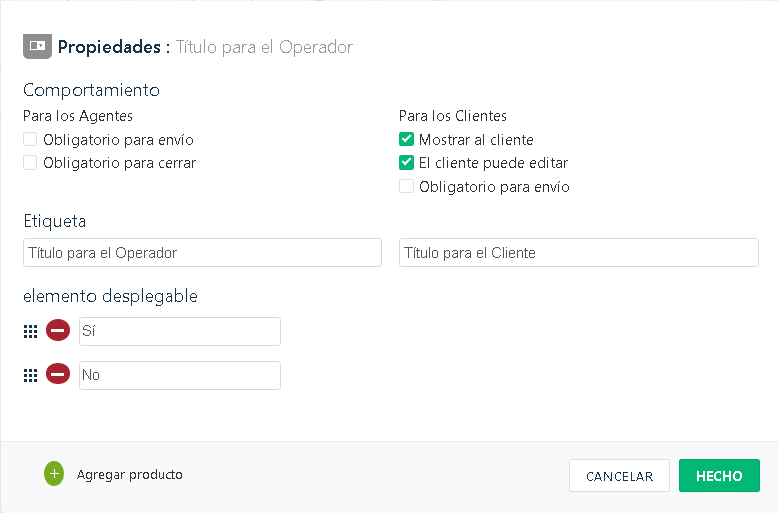Click the dropdown field properties icon

pos(37,46)
